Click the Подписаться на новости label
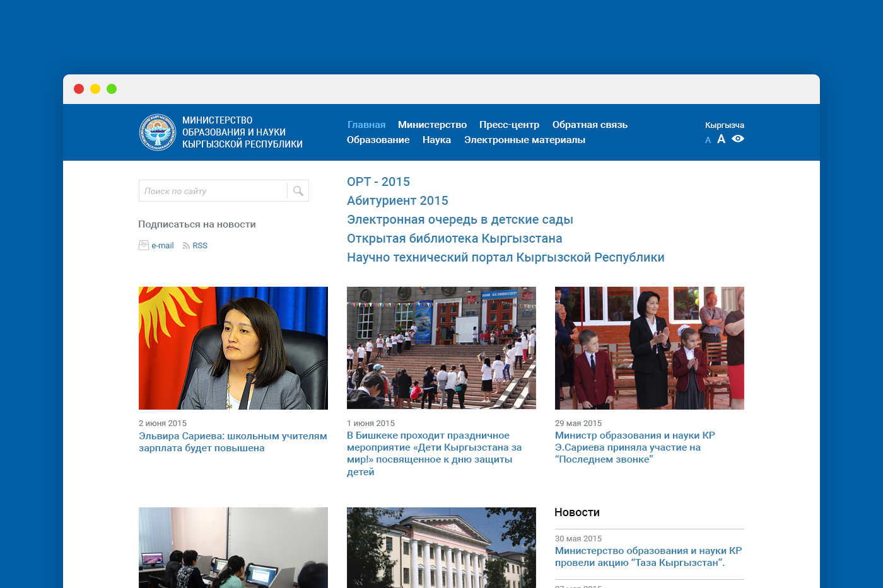883x588 pixels. 197,224
